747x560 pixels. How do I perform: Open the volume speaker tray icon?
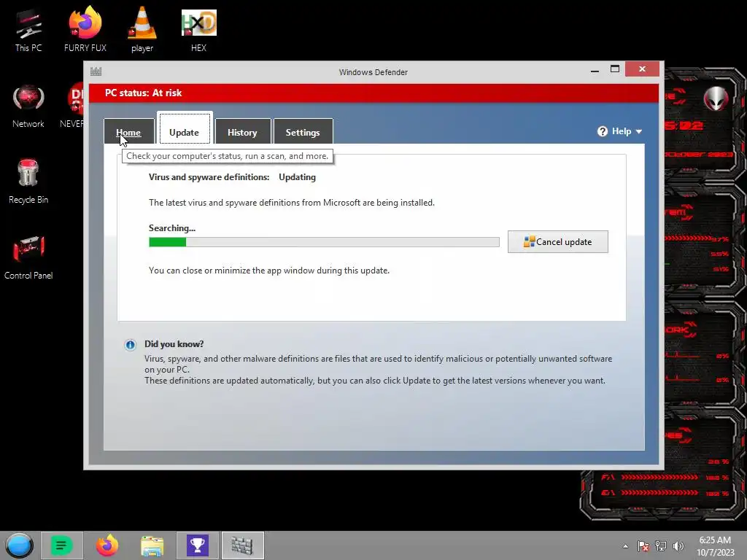point(678,546)
